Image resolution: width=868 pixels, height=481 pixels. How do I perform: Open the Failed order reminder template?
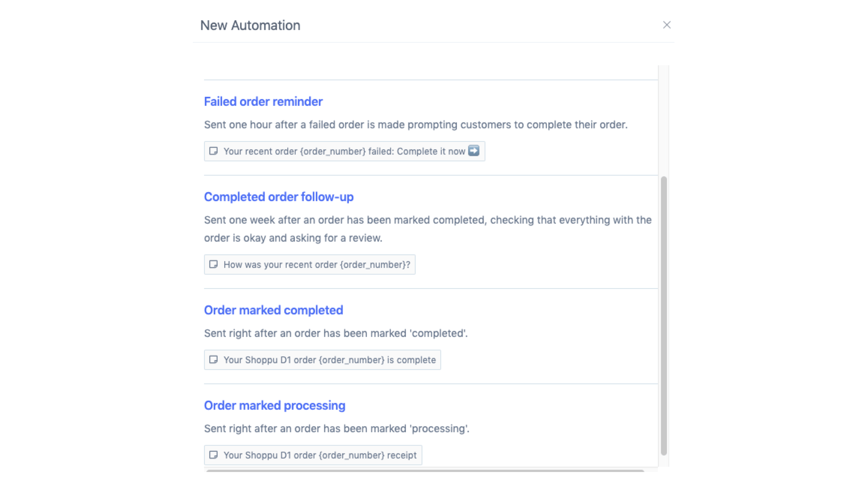pos(263,102)
